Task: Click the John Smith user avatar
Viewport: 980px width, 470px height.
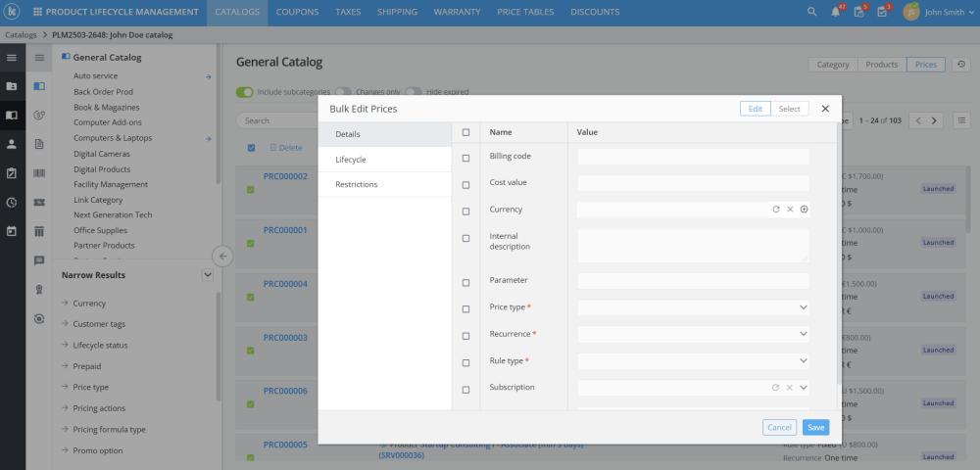Action: (911, 12)
